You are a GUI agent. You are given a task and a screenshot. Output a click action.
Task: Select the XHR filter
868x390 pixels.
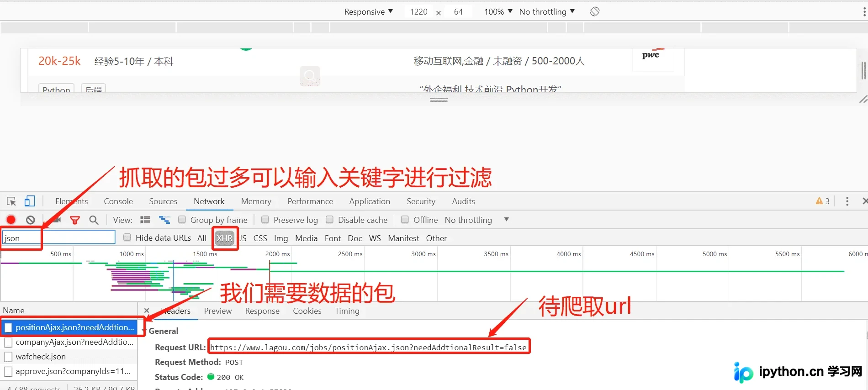(225, 238)
